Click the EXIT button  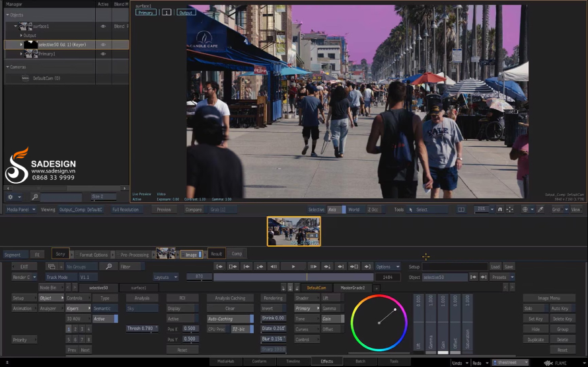24,266
